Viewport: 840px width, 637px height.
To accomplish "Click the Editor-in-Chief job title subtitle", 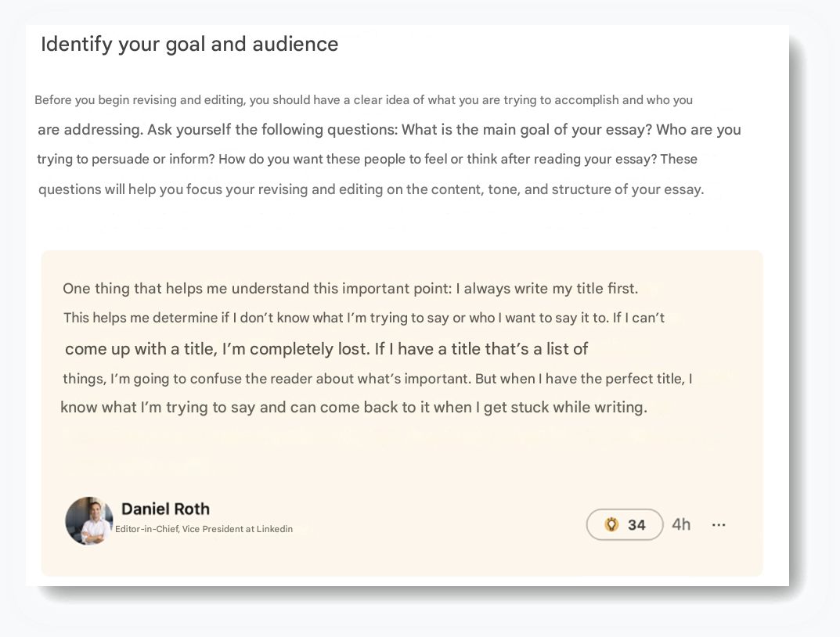I will tap(204, 529).
